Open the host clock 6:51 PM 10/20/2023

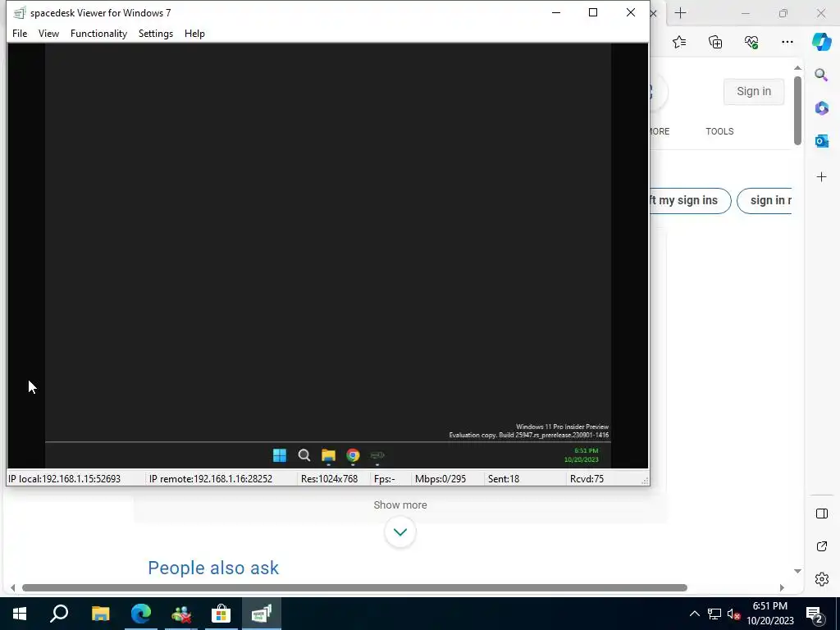click(769, 614)
